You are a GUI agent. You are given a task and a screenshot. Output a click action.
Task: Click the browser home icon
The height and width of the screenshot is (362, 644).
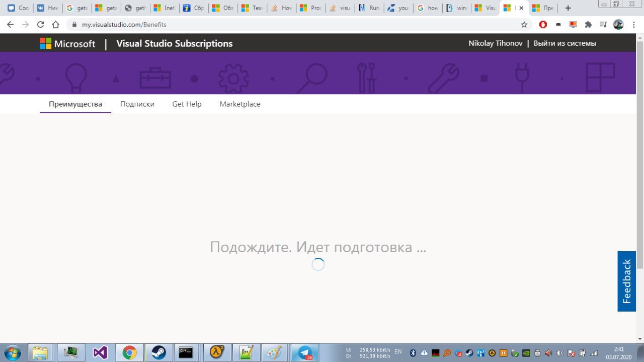tap(56, 24)
